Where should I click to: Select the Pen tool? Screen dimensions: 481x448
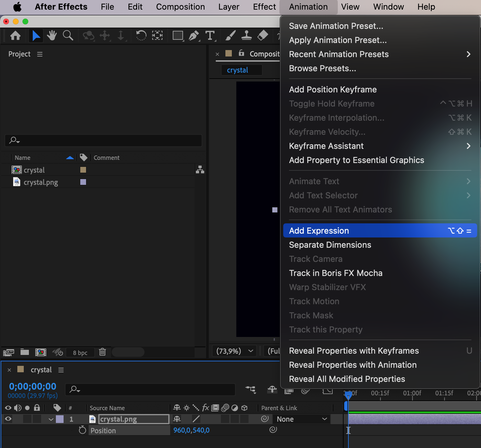pyautogui.click(x=194, y=35)
